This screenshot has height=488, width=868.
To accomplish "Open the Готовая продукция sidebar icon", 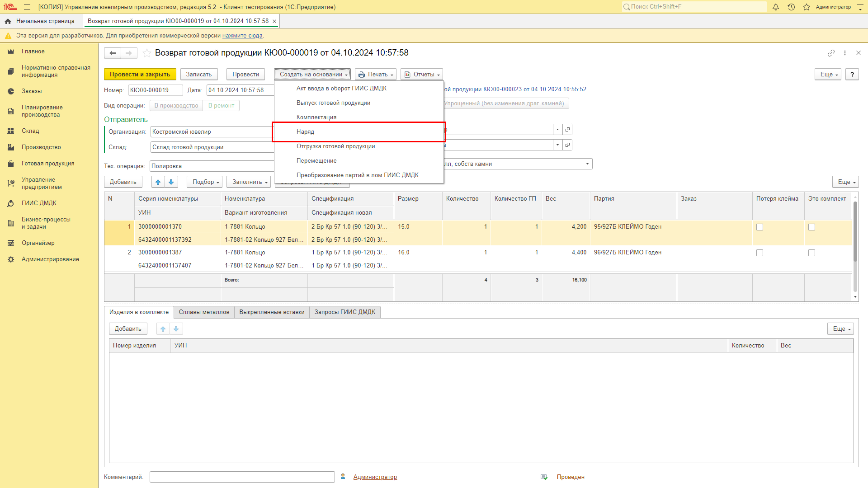I will pos(11,164).
